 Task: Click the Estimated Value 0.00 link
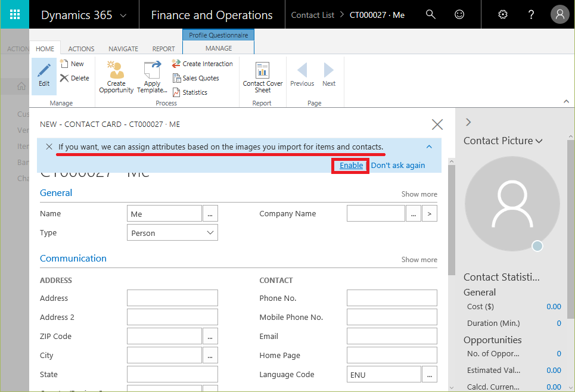click(554, 371)
